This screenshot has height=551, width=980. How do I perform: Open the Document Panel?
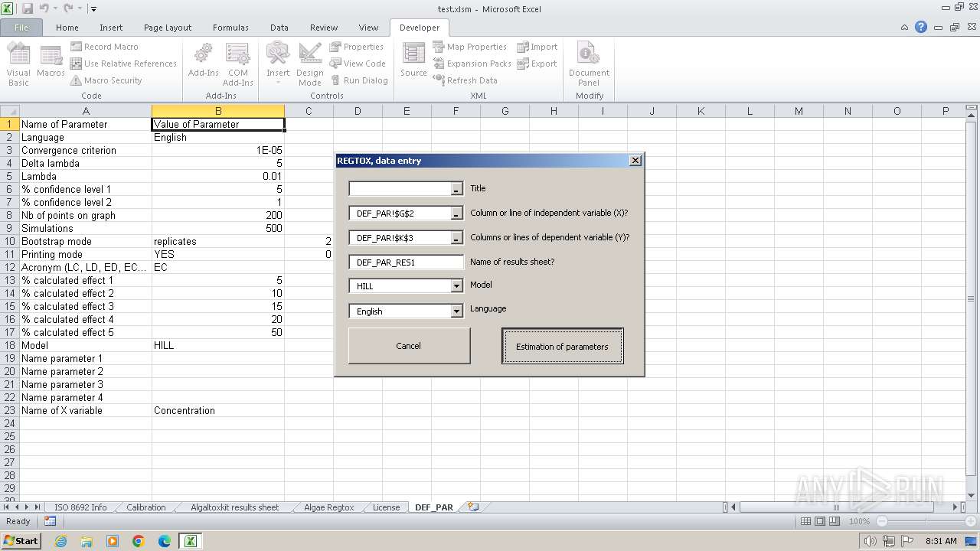[589, 64]
